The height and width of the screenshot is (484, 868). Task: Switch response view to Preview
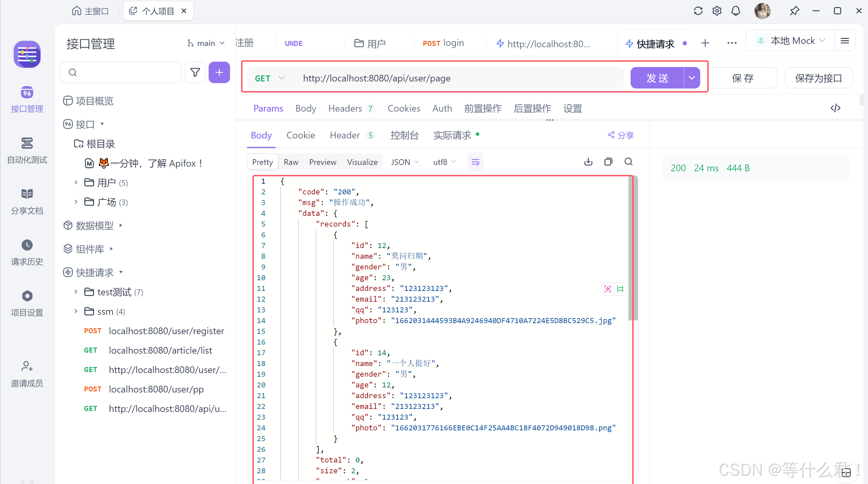click(322, 162)
